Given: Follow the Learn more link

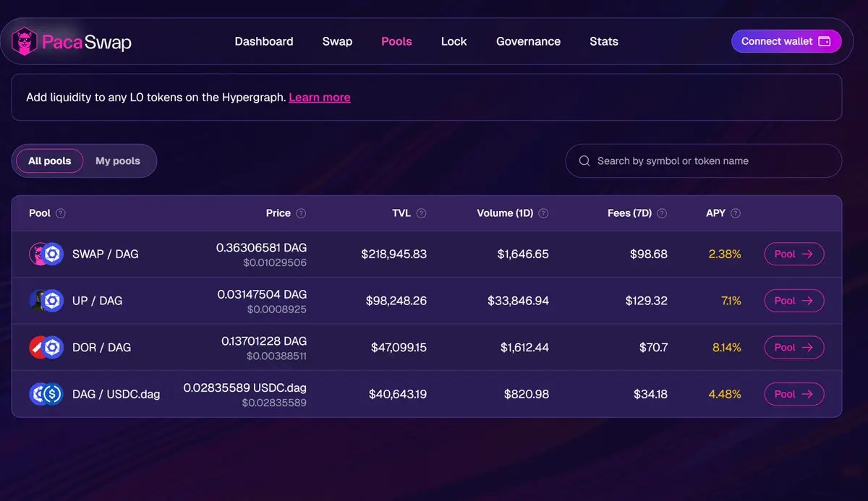Looking at the screenshot, I should tap(320, 97).
